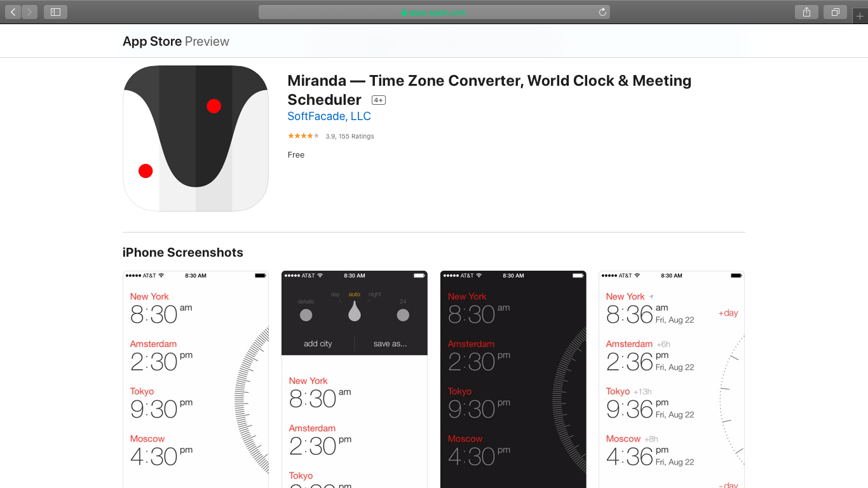Open the App Store header link
The height and width of the screenshot is (488, 868).
point(153,41)
